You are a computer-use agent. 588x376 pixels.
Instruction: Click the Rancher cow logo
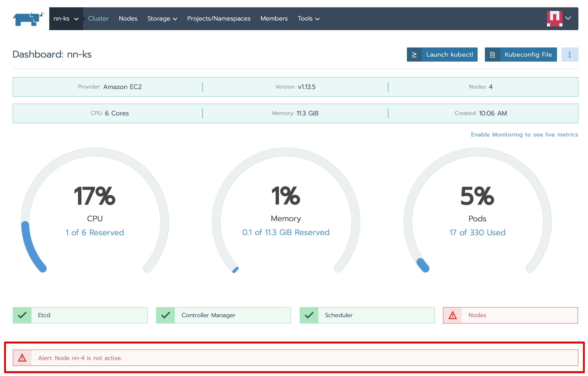(28, 19)
